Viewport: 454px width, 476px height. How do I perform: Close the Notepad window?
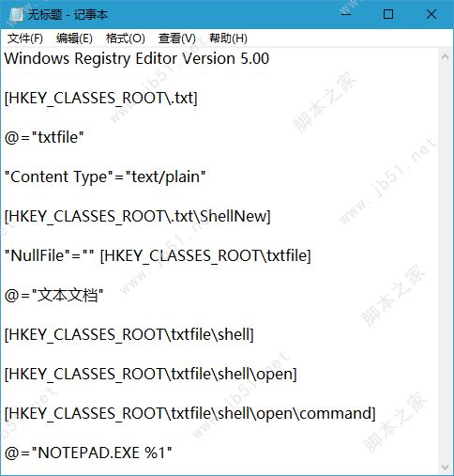(431, 14)
